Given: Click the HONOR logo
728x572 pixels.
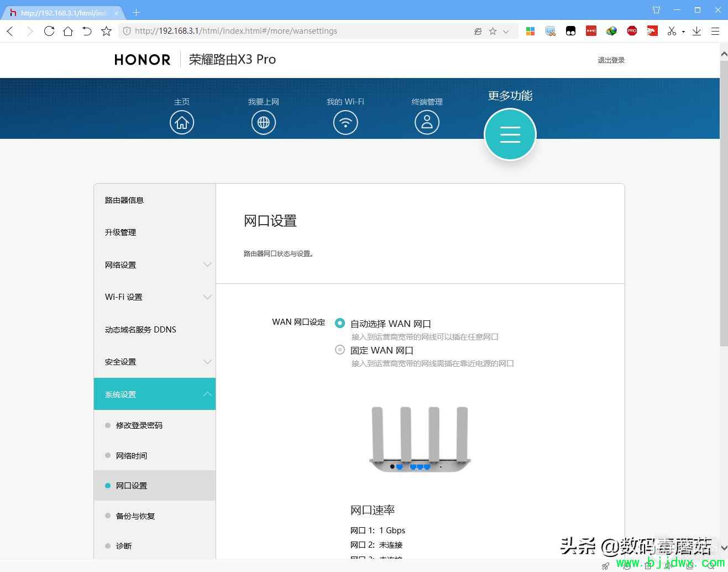Looking at the screenshot, I should tap(142, 60).
